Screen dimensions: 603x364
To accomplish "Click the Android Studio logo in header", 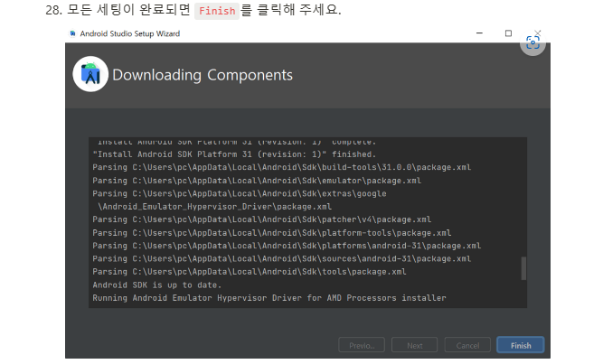I will 90,74.
